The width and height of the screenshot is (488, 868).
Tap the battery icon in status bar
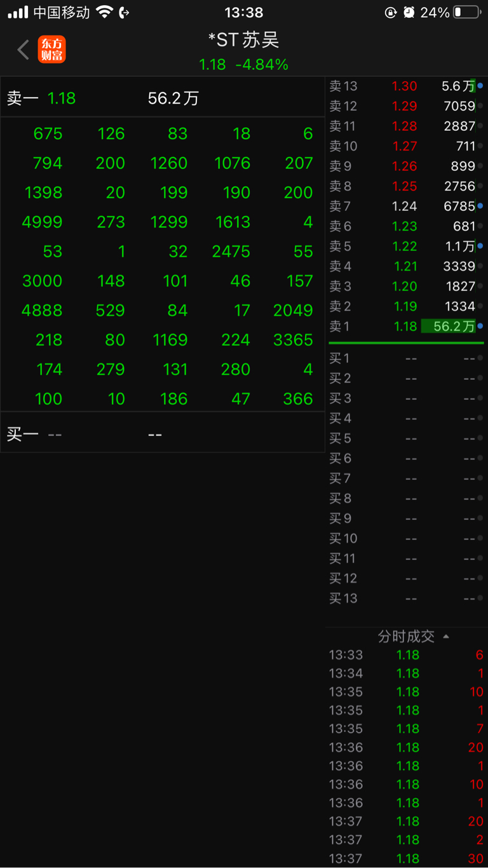pyautogui.click(x=467, y=12)
